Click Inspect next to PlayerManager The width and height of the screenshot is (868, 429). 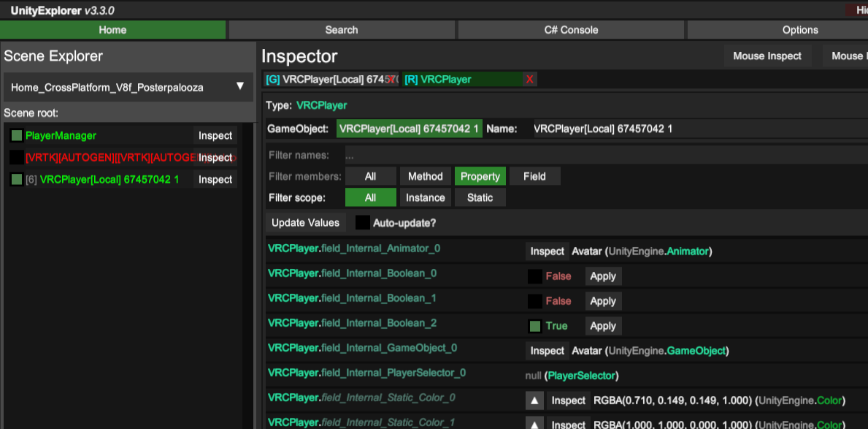[x=215, y=135]
